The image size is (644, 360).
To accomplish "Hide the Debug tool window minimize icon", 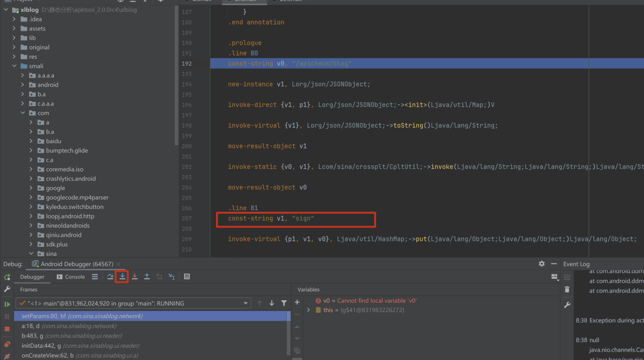I will [x=554, y=264].
